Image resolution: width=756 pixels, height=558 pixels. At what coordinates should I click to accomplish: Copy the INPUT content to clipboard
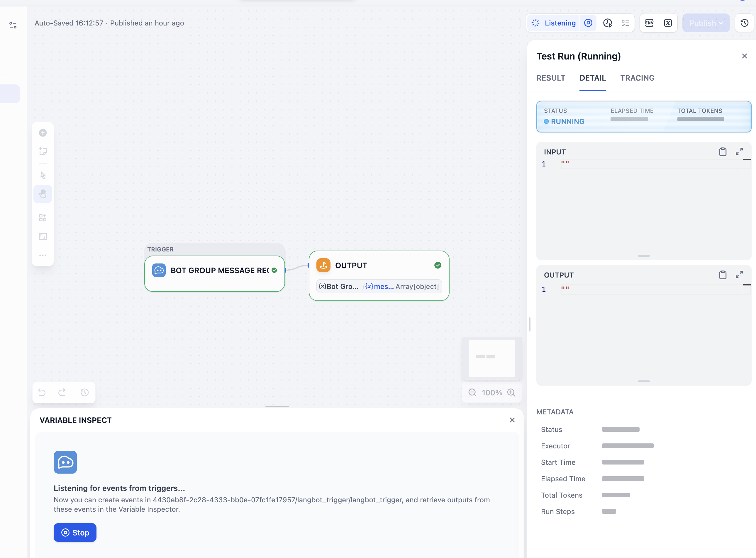tap(723, 152)
